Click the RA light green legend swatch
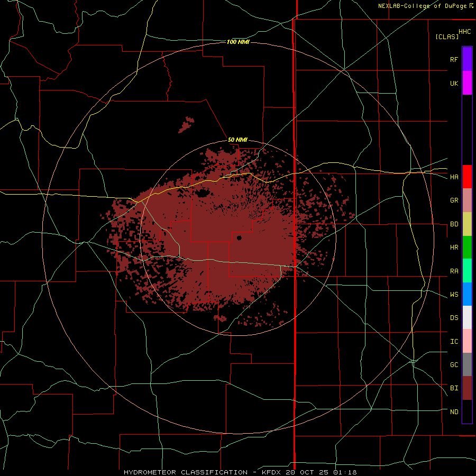The height and width of the screenshot is (476, 476). pos(467,271)
